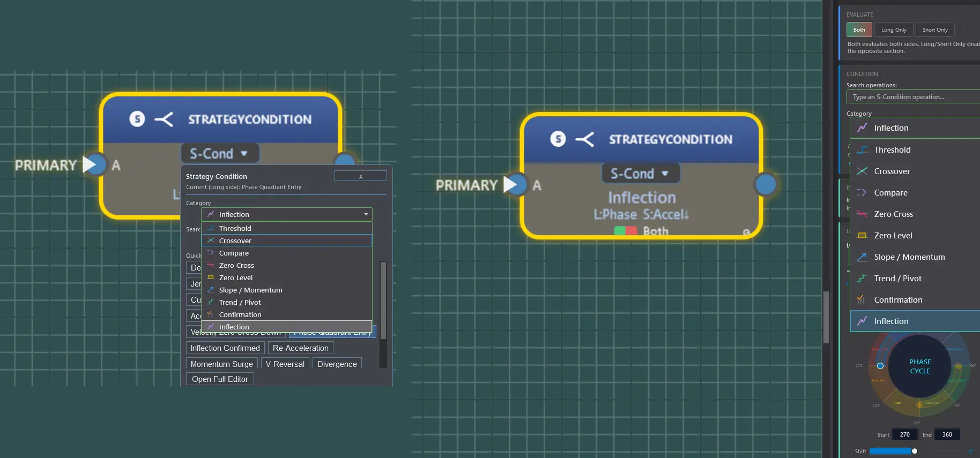Open the S-Cond dropdown on the right node

[641, 174]
